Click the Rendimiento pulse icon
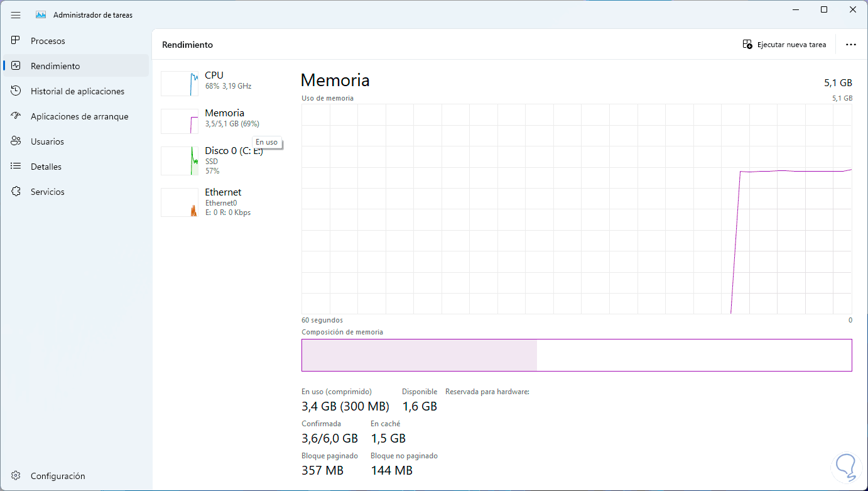 (16, 66)
